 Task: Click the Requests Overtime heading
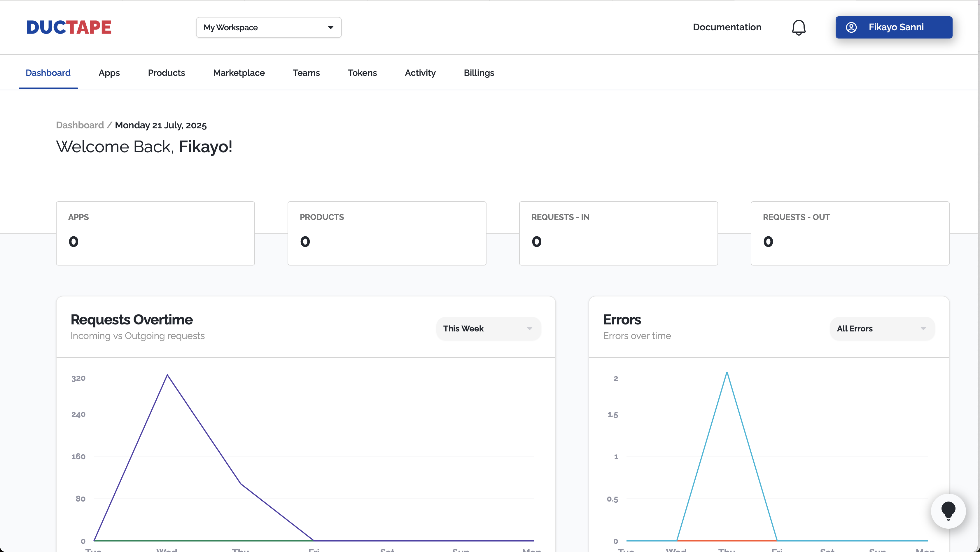click(132, 319)
